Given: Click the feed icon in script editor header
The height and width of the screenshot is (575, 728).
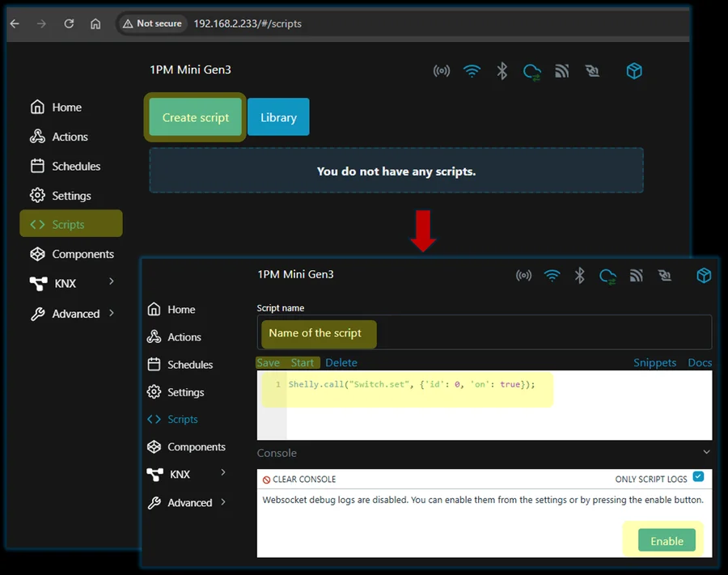Looking at the screenshot, I should [x=636, y=276].
